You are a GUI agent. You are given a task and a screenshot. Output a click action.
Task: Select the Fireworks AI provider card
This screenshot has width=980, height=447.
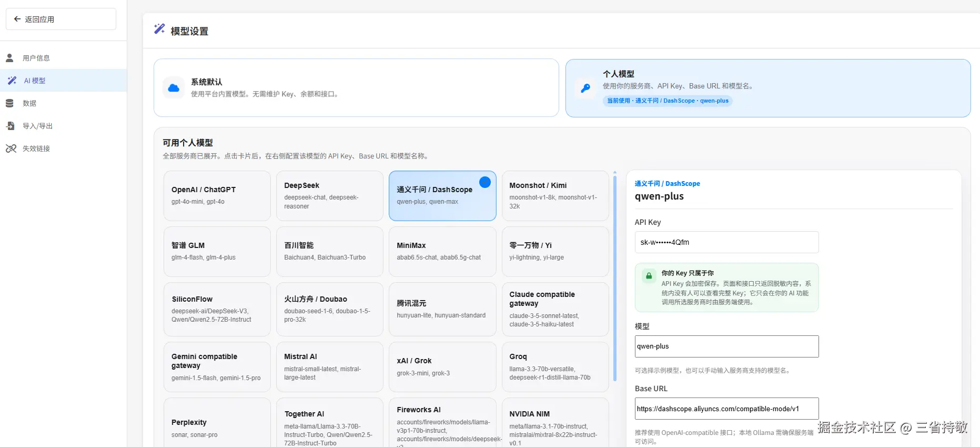442,422
